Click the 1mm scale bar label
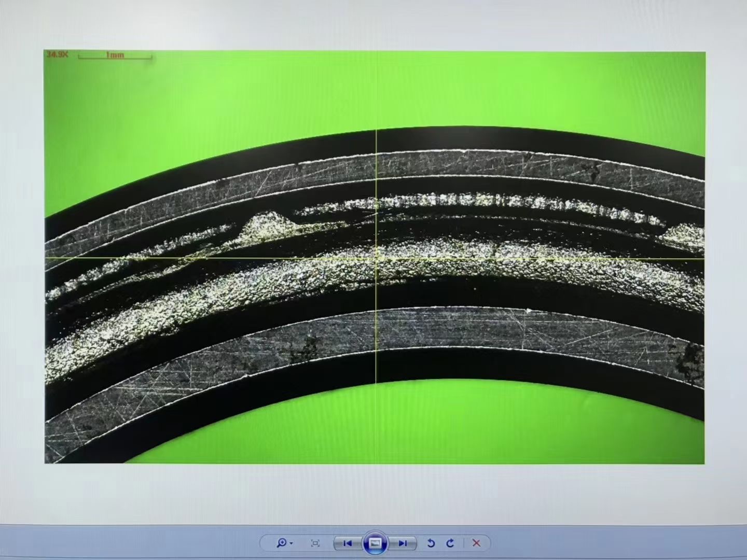This screenshot has width=747, height=560. [x=115, y=54]
